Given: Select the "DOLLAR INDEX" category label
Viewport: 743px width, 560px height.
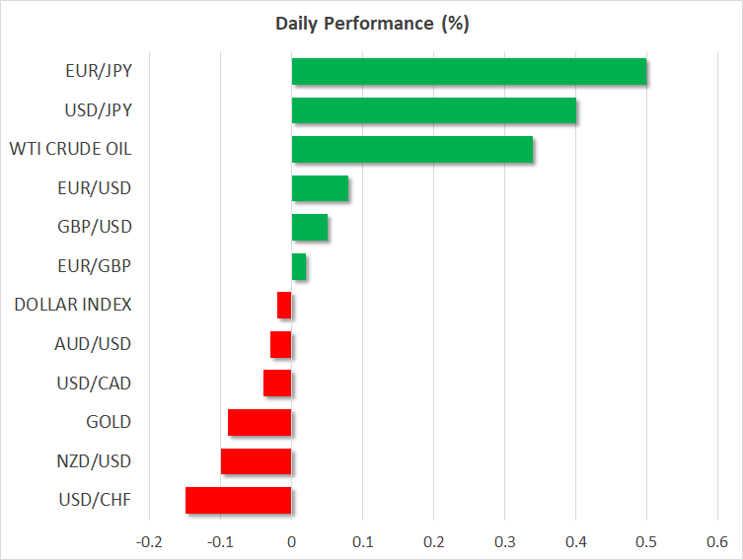Looking at the screenshot, I should pos(73,305).
